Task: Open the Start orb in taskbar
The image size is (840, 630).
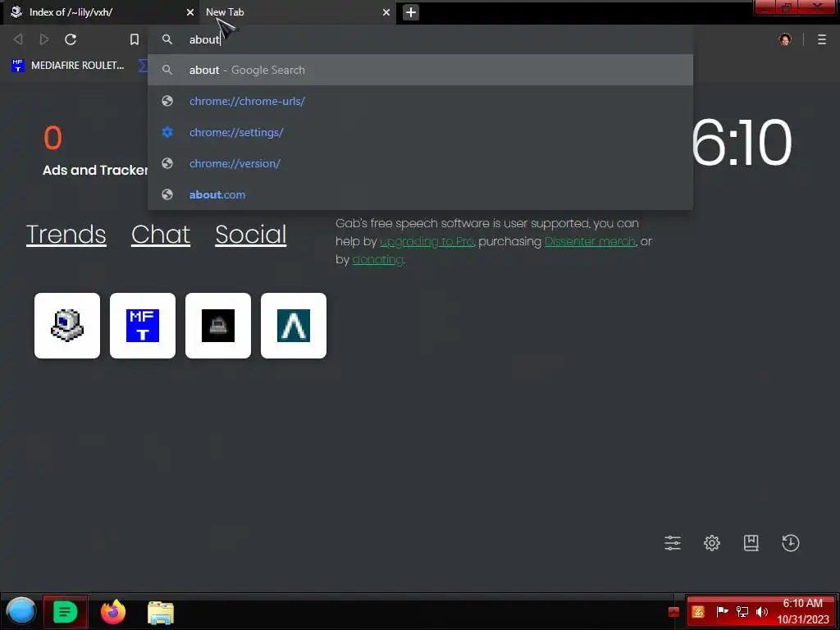Action: point(21,611)
